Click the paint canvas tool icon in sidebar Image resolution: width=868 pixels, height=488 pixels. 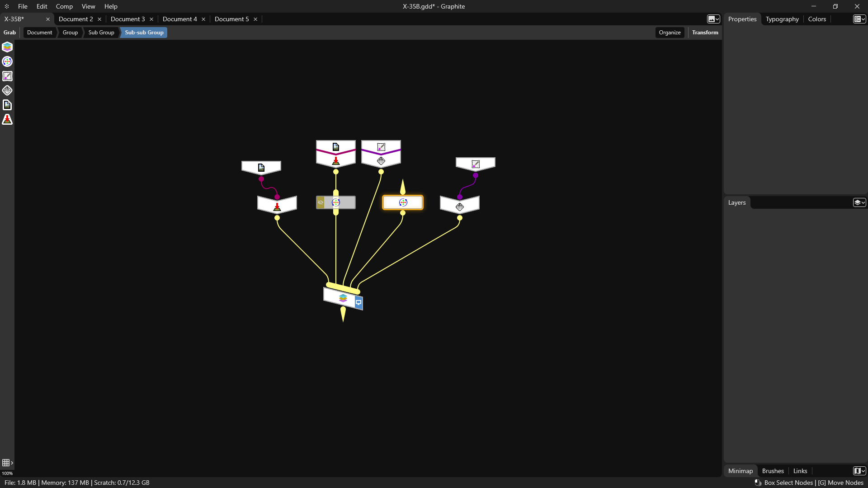[x=7, y=76]
